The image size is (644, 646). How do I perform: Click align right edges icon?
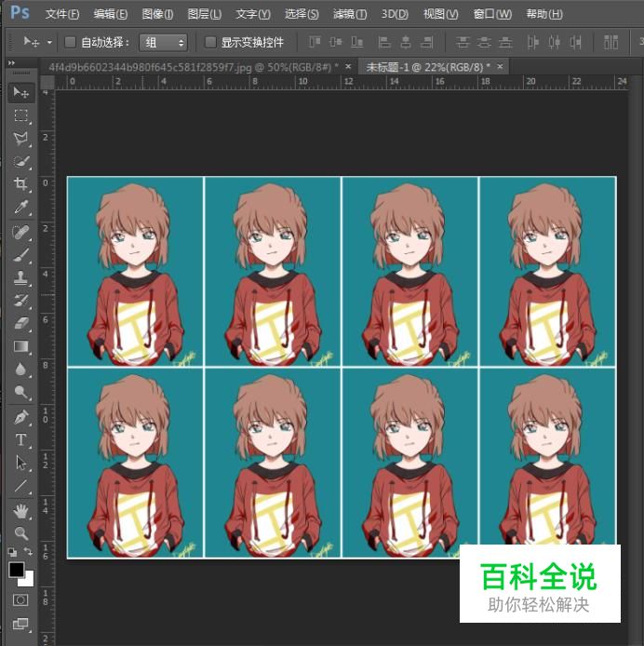pyautogui.click(x=427, y=42)
